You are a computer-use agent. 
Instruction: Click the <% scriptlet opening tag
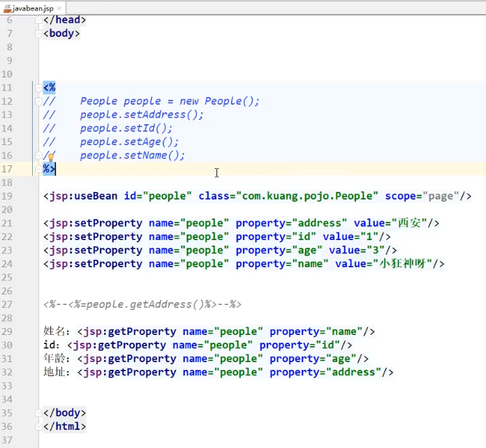tap(50, 88)
